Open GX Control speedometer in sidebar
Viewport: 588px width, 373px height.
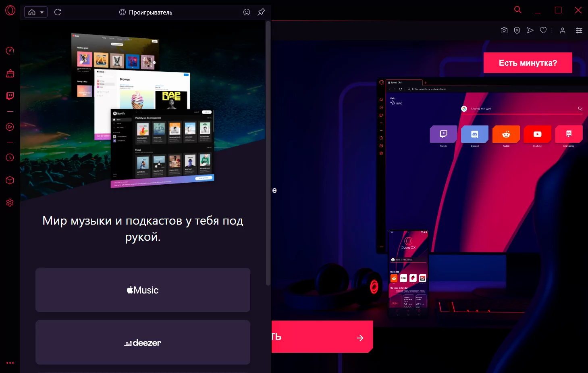10,50
